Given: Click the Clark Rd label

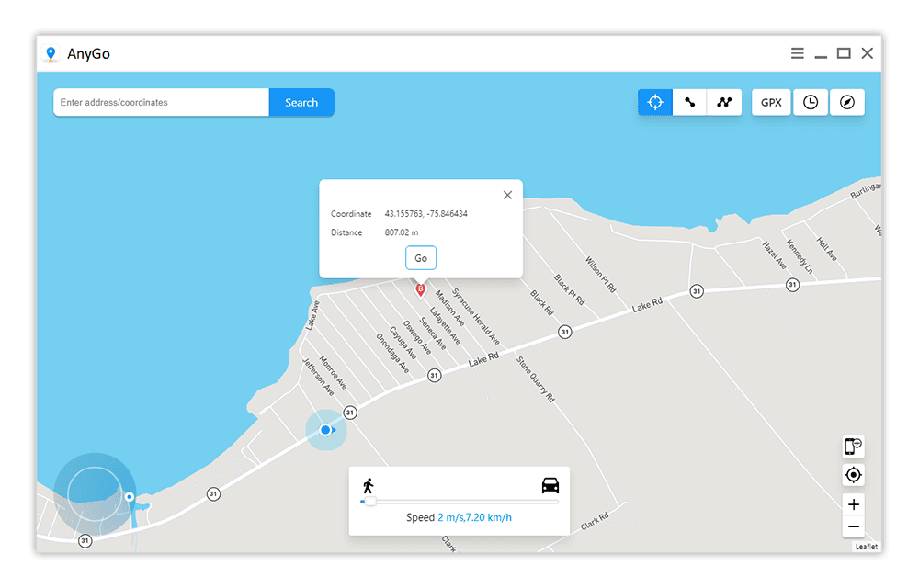Looking at the screenshot, I should 595,521.
